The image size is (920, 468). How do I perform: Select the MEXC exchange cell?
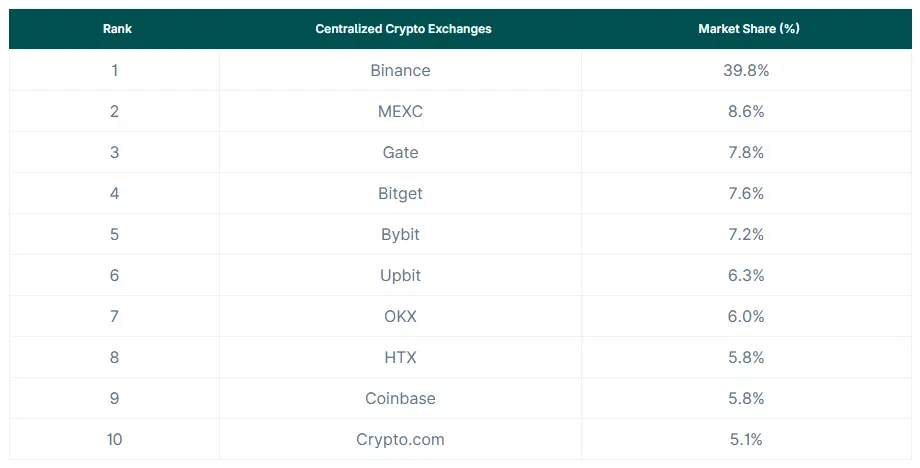coord(400,112)
